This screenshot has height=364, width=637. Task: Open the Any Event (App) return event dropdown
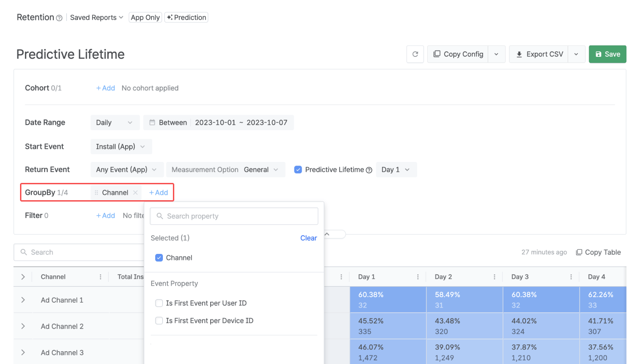click(127, 170)
